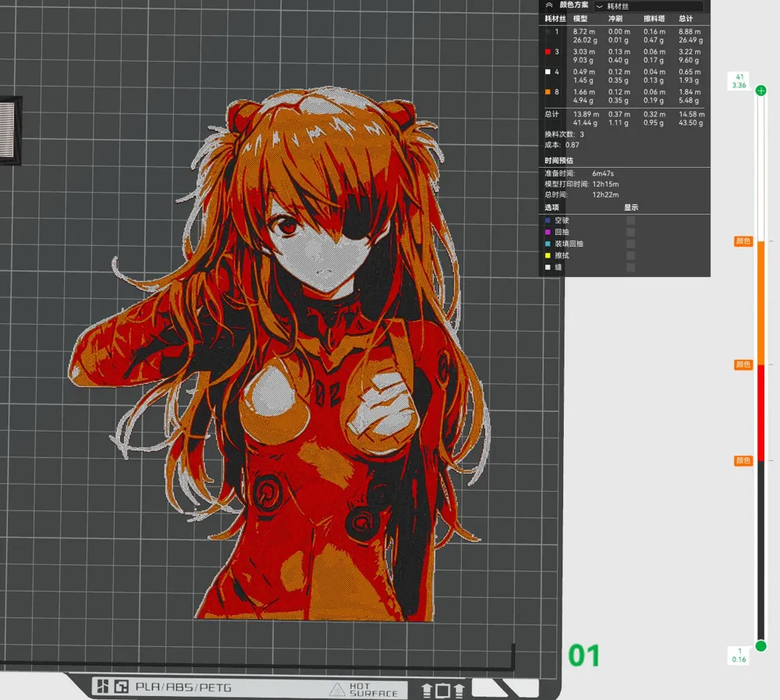
Task: Click the 3.03 m model value for filament 3
Action: (x=583, y=52)
